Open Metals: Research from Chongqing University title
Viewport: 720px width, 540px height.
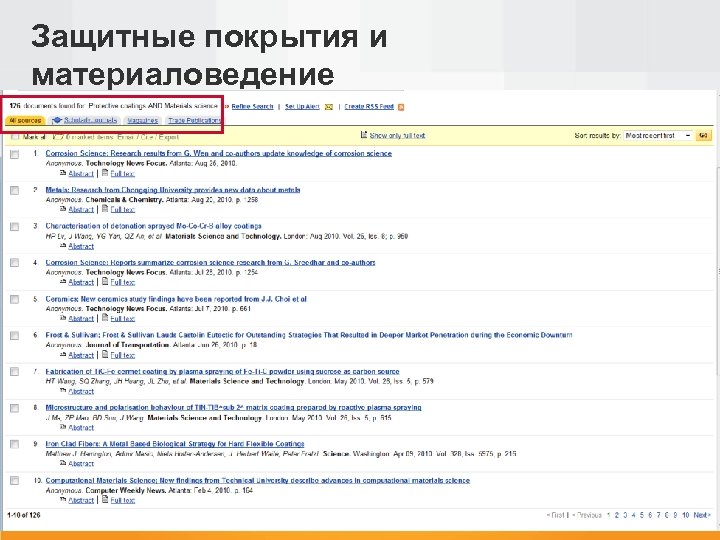click(173, 190)
